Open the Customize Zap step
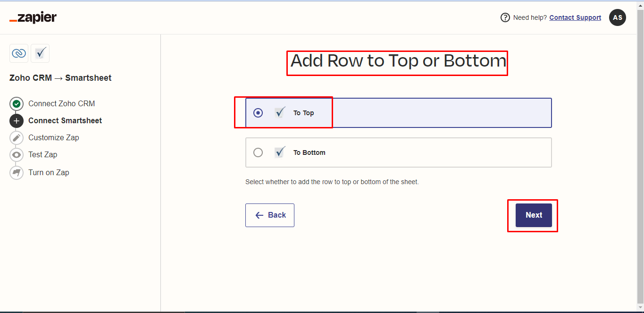The width and height of the screenshot is (644, 313). tap(54, 137)
